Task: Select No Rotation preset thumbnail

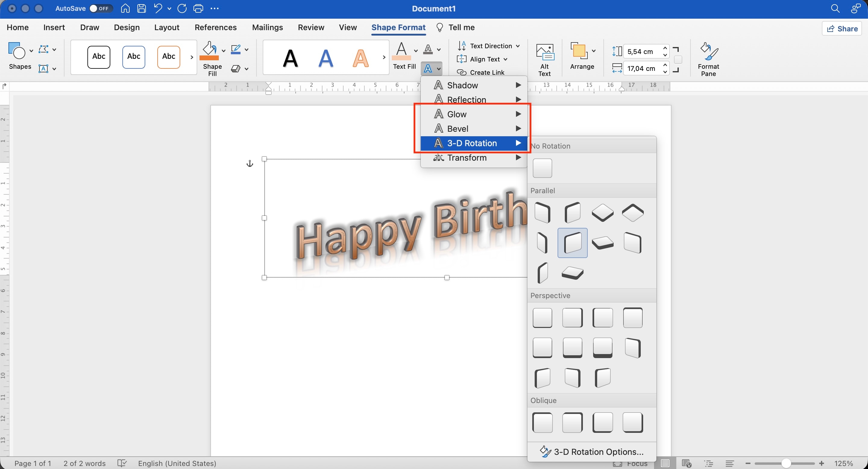Action: point(542,168)
